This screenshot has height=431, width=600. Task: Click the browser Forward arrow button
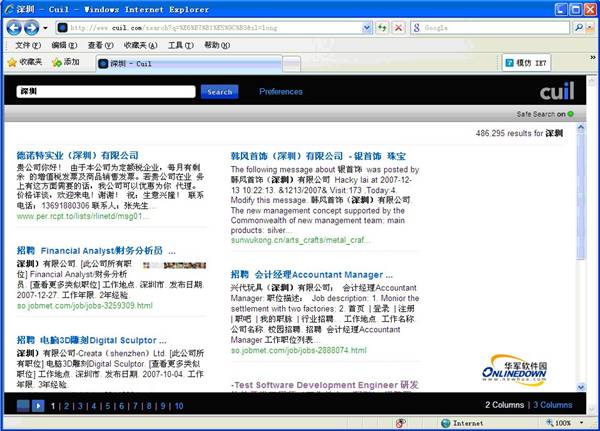pos(31,28)
